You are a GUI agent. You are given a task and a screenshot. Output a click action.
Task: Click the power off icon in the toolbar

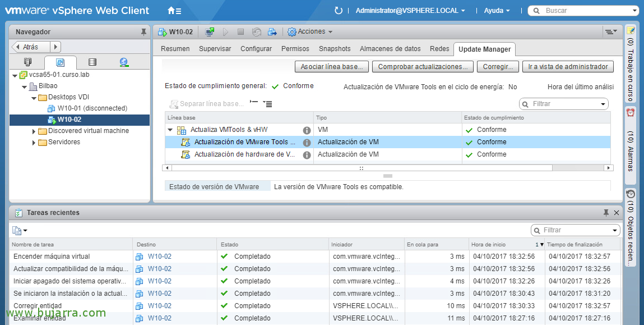[240, 31]
